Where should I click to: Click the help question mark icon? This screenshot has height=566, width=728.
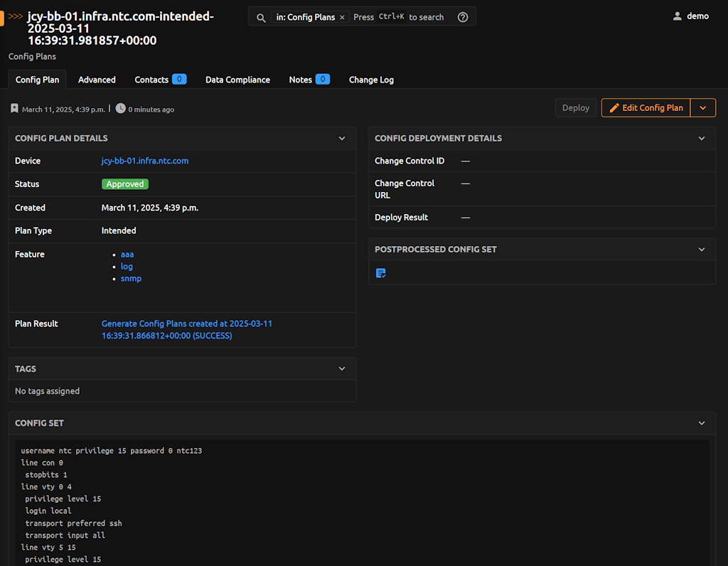click(462, 16)
